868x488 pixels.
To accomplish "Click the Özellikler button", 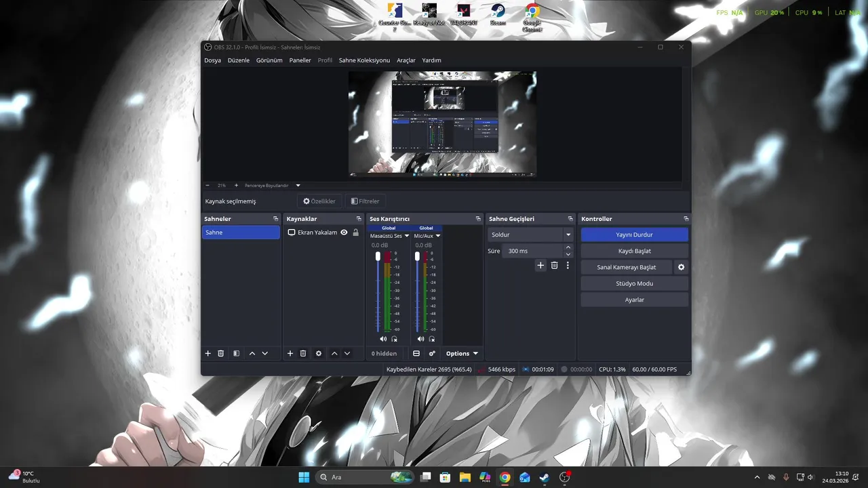I will click(x=319, y=201).
